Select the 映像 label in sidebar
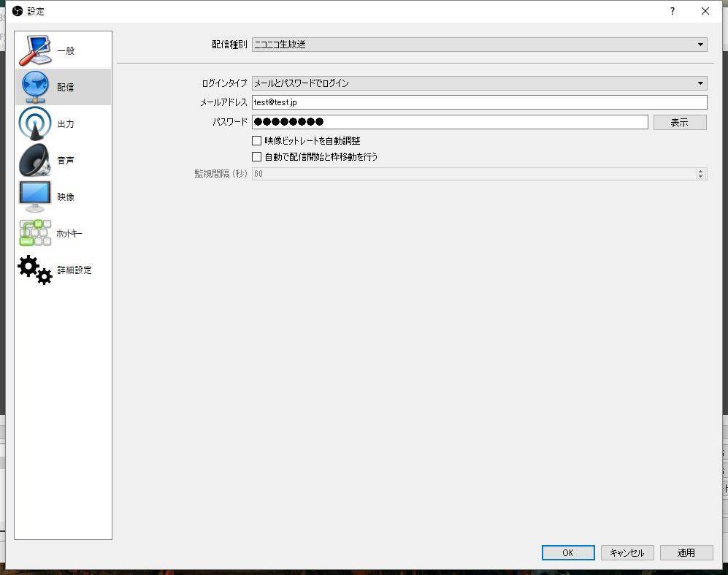Image resolution: width=728 pixels, height=575 pixels. [66, 197]
